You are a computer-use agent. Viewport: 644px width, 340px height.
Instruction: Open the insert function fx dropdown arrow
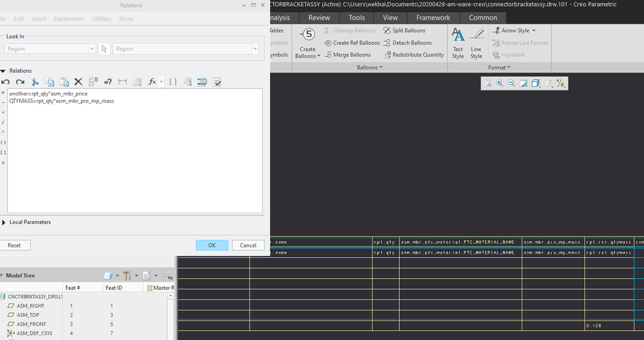click(x=161, y=82)
